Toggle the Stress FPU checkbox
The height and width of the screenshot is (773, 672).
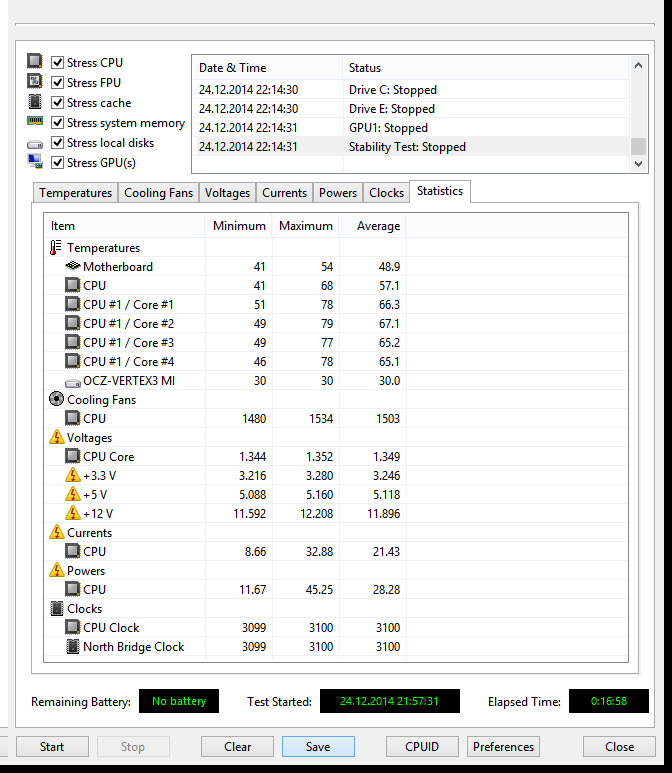pyautogui.click(x=58, y=82)
